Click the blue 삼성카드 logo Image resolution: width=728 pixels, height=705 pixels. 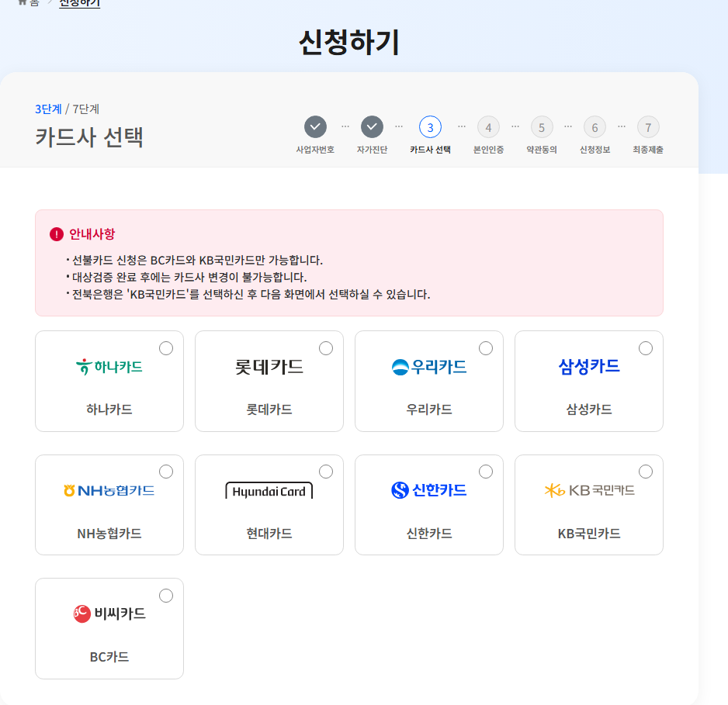[589, 366]
